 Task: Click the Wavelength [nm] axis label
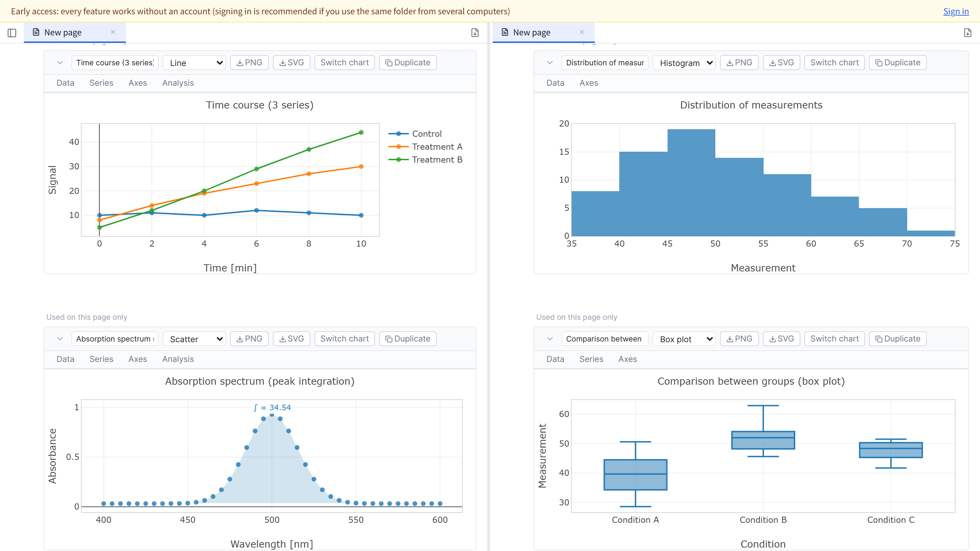point(272,544)
